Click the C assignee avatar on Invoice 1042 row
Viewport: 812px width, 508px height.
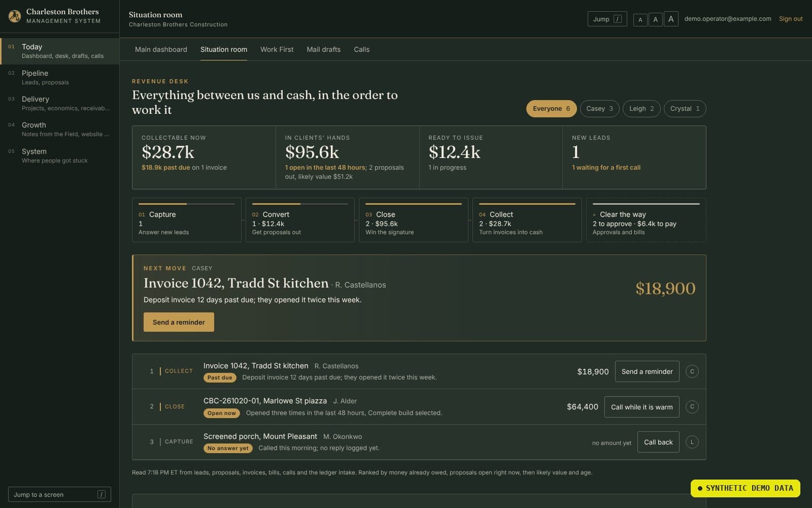pyautogui.click(x=692, y=371)
